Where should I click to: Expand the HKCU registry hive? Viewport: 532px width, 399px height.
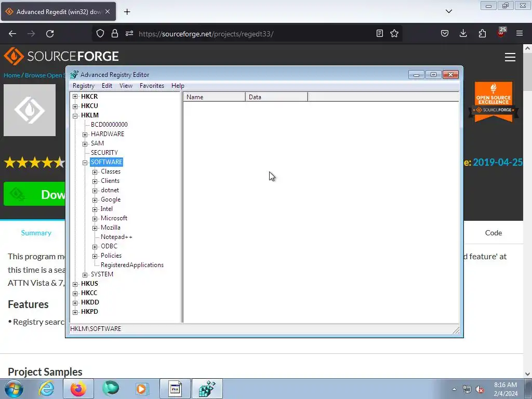click(x=75, y=106)
